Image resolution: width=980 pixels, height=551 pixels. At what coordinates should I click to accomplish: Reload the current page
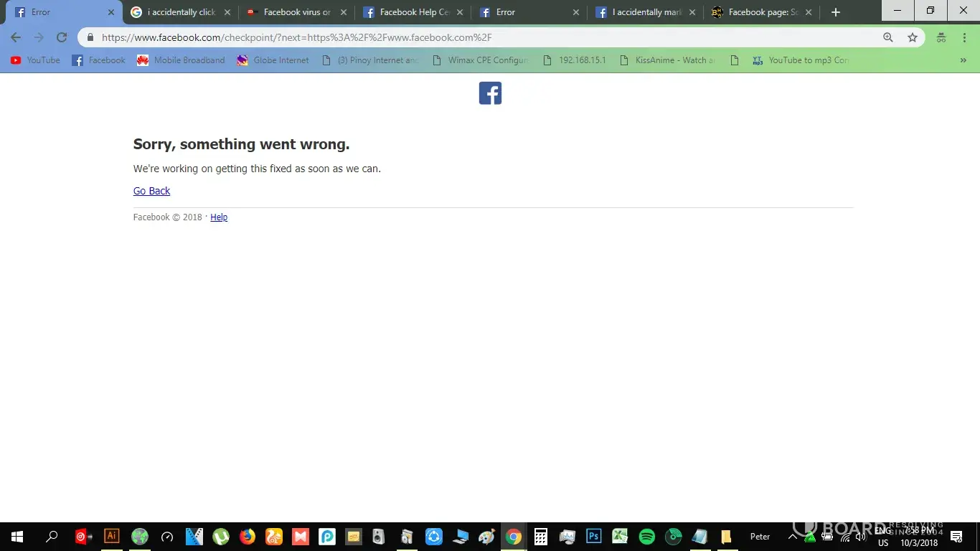pyautogui.click(x=62, y=37)
